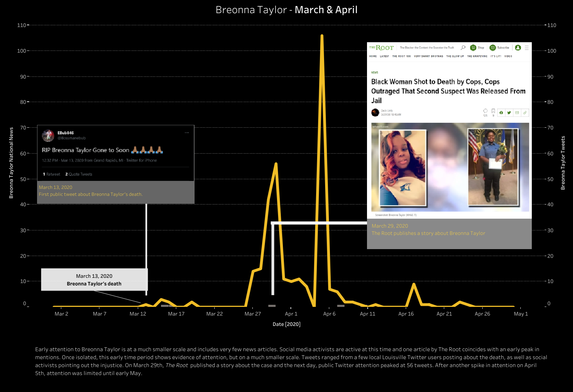Click the green Subscribe envelope icon

(493, 47)
